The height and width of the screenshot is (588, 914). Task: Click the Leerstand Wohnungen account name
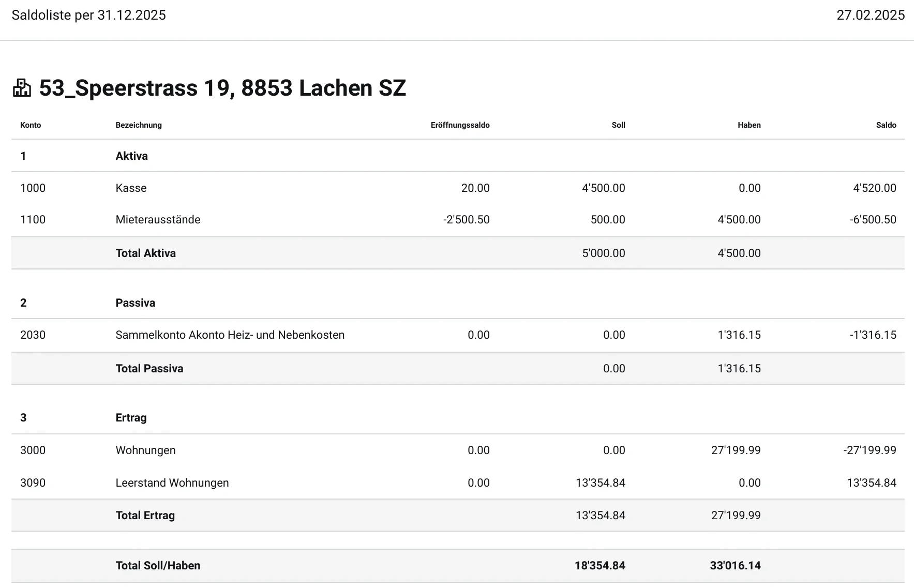pyautogui.click(x=172, y=483)
